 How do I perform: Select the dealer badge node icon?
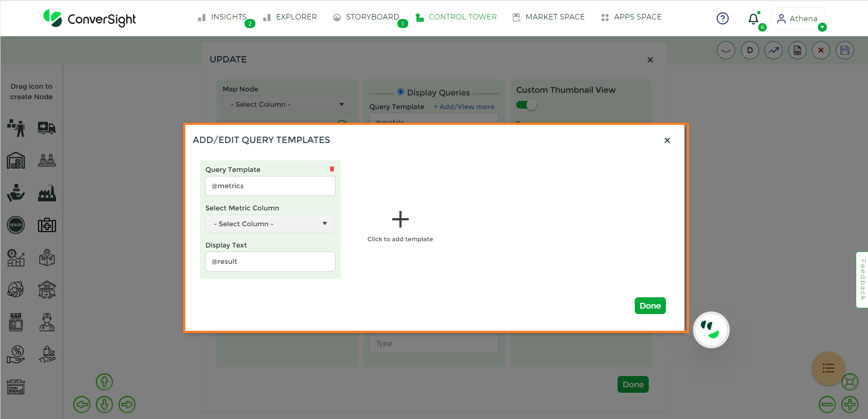(16, 225)
